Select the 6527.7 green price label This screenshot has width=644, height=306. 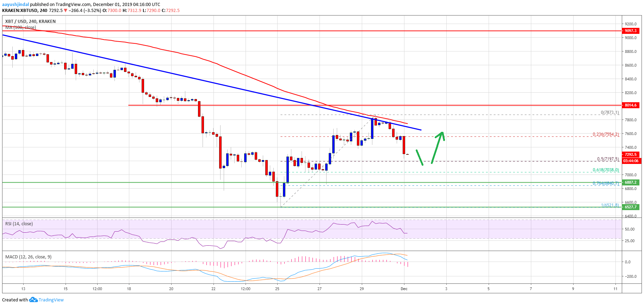coord(631,207)
